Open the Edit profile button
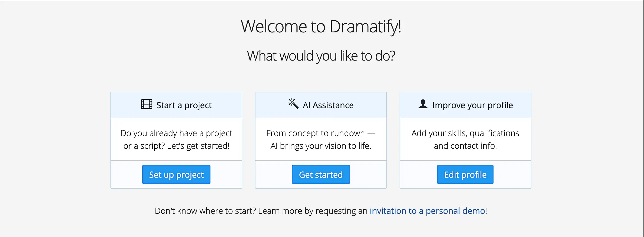Viewport: 644px width, 237px height. tap(465, 175)
